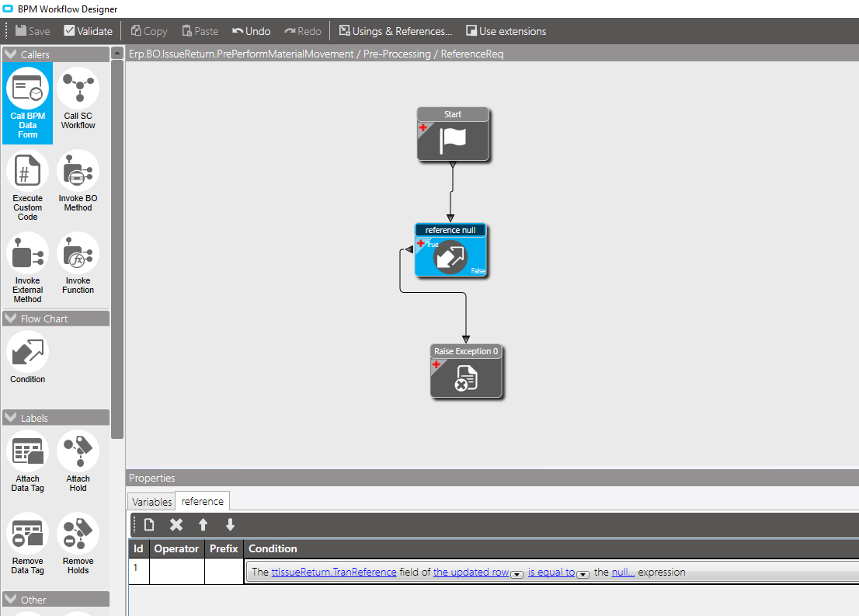Click the toolbox scrollbar up arrow
The height and width of the screenshot is (616, 859).
click(117, 53)
